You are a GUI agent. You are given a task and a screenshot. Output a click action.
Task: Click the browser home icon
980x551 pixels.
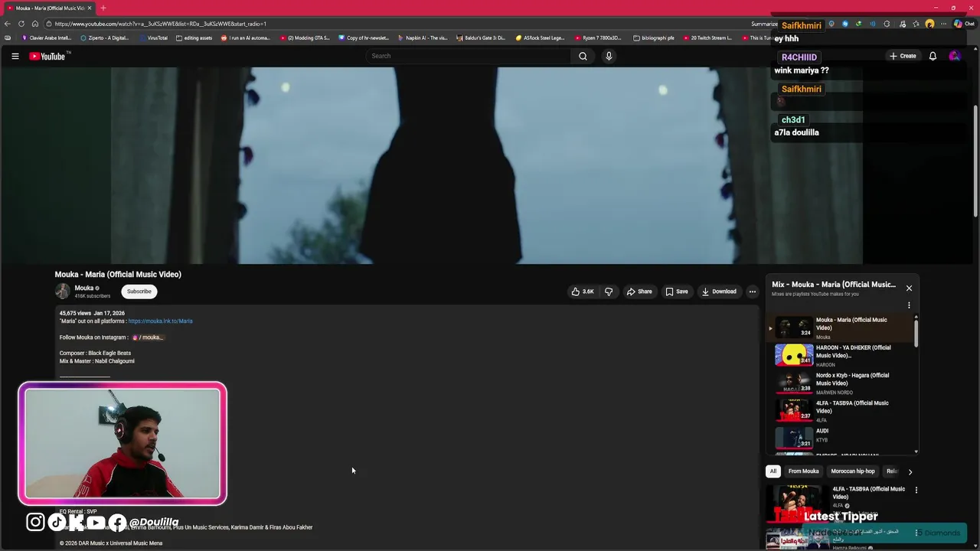(34, 24)
